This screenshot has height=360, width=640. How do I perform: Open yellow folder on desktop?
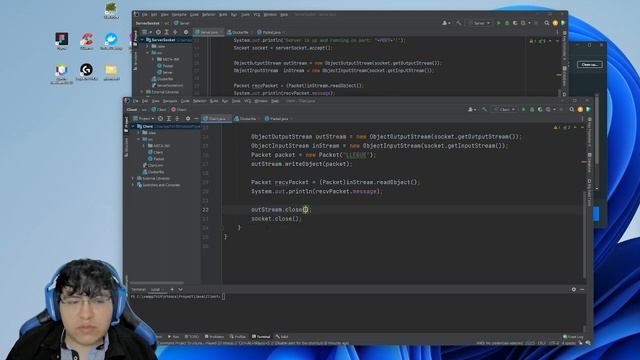click(111, 71)
